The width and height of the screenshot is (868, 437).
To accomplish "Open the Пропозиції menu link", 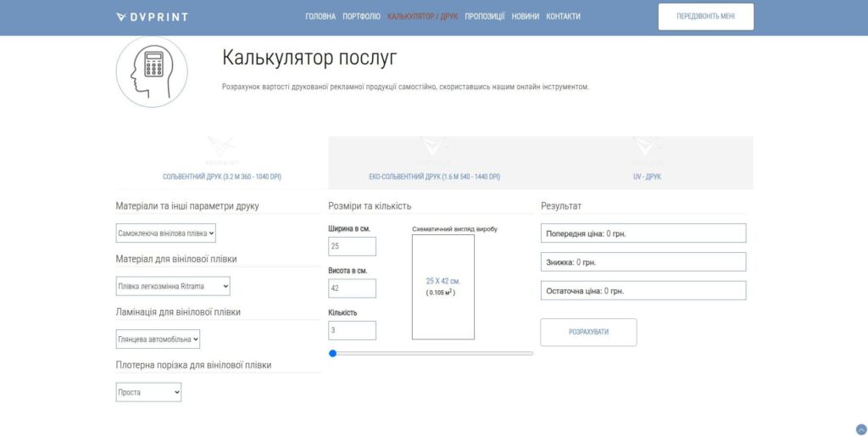I will (484, 17).
